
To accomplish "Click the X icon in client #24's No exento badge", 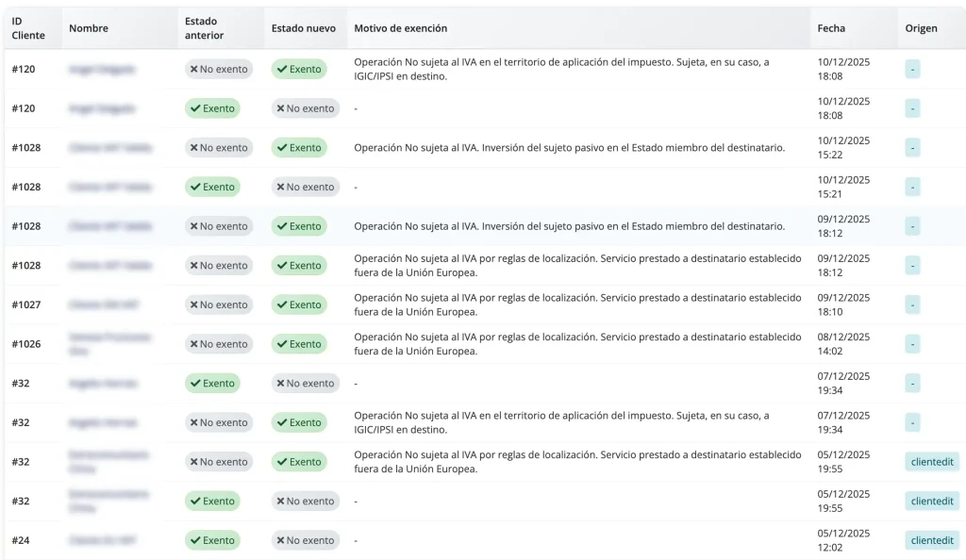I will pos(280,540).
